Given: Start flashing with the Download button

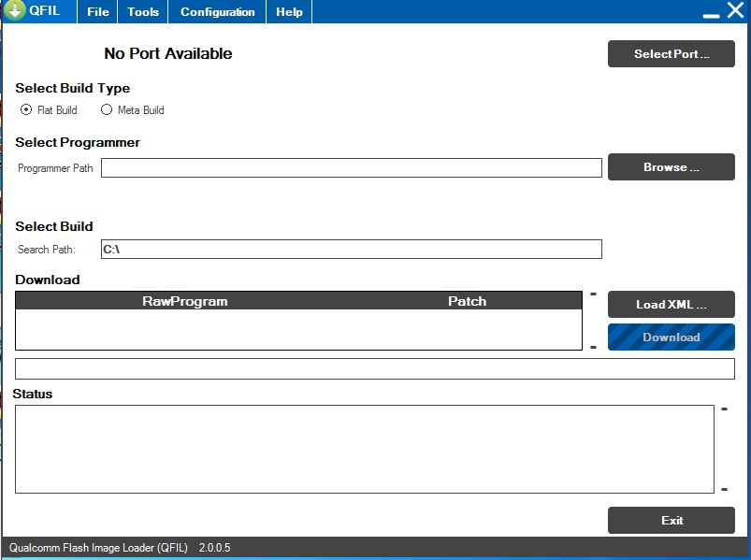Looking at the screenshot, I should pyautogui.click(x=671, y=337).
